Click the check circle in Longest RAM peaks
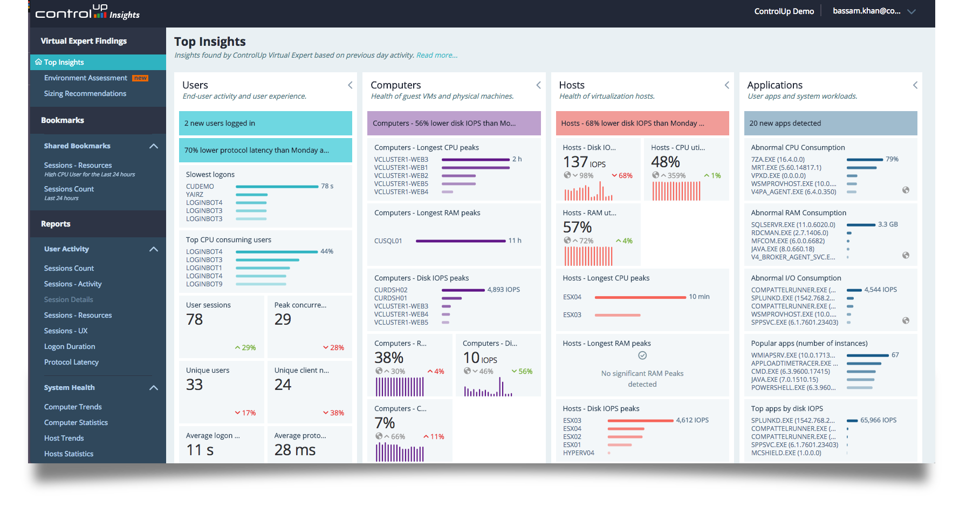 [642, 355]
